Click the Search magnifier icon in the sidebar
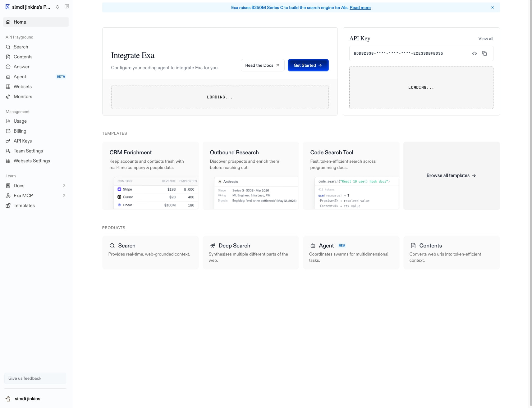Image resolution: width=532 pixels, height=408 pixels. (8, 47)
